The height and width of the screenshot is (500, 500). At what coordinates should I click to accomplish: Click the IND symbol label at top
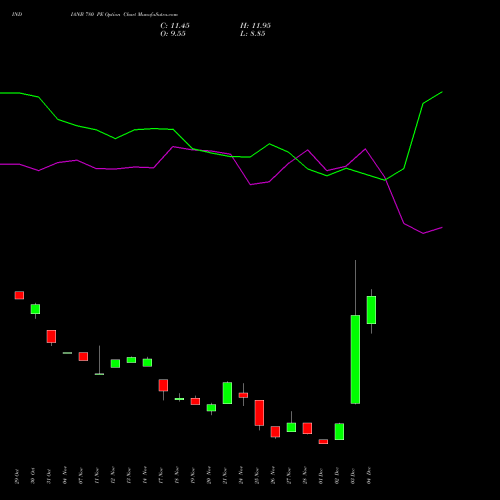point(17,14)
